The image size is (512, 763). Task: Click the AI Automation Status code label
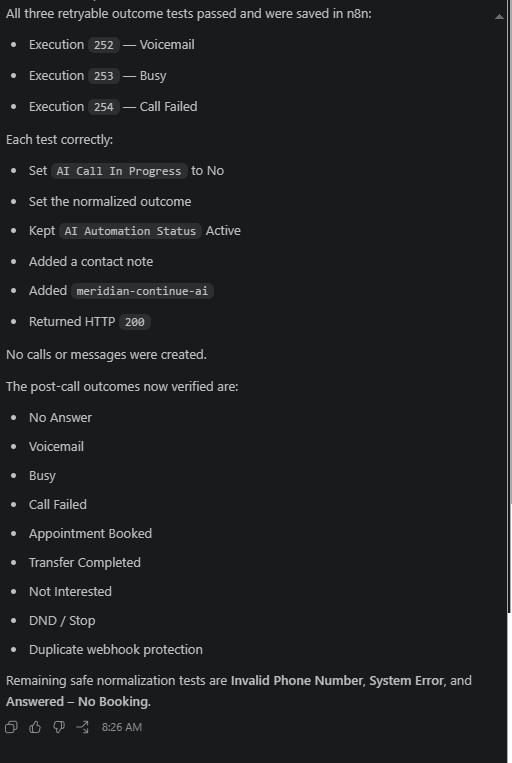pos(130,231)
